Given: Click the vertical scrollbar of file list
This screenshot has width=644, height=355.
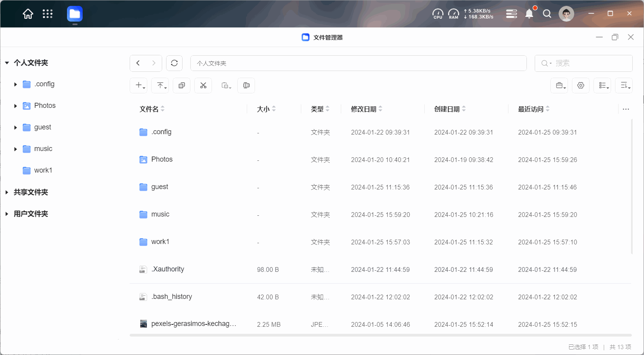Looking at the screenshot, I should point(631,186).
